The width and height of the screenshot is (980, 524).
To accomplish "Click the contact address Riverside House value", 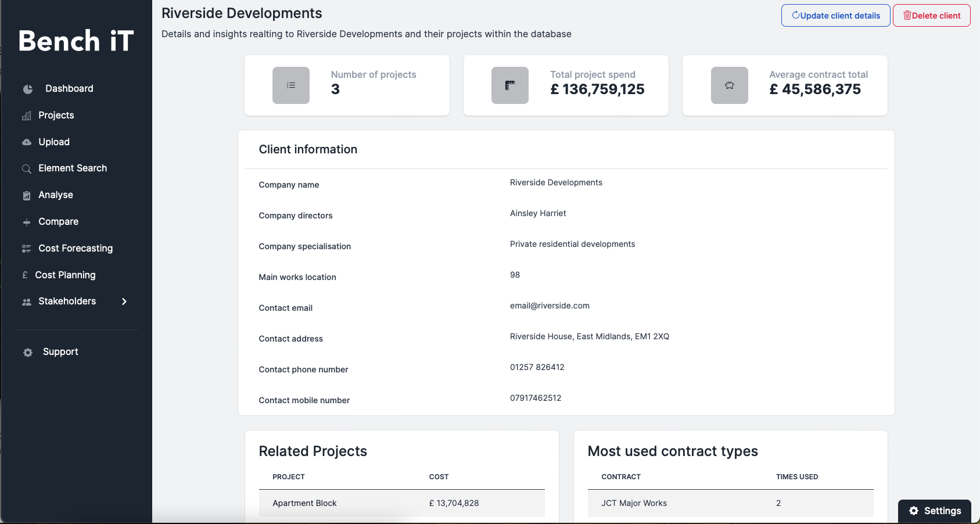I will click(590, 336).
